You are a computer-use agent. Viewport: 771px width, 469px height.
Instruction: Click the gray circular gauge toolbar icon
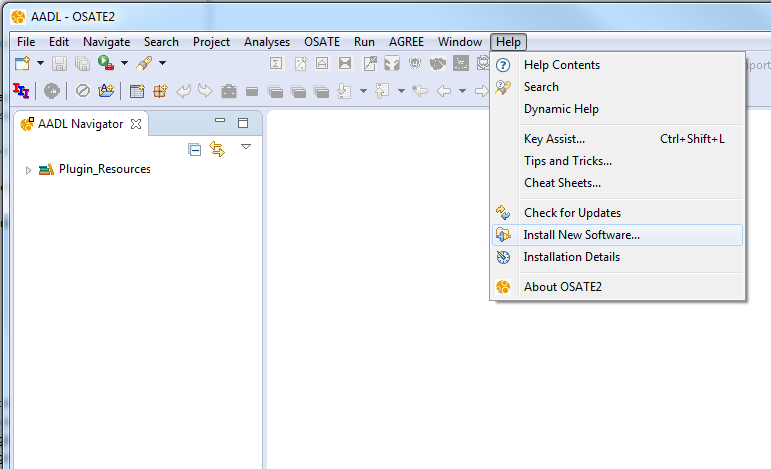click(x=52, y=91)
